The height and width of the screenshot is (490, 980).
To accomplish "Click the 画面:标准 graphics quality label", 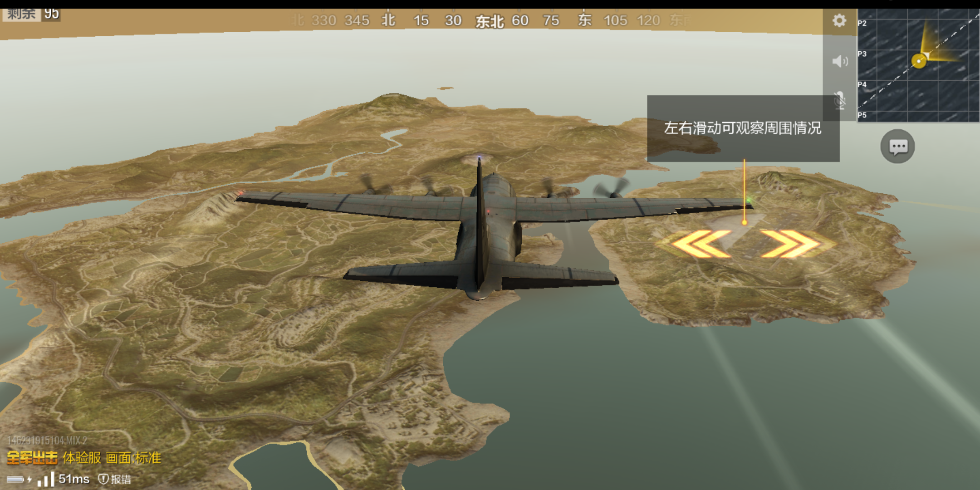I will pos(133,458).
